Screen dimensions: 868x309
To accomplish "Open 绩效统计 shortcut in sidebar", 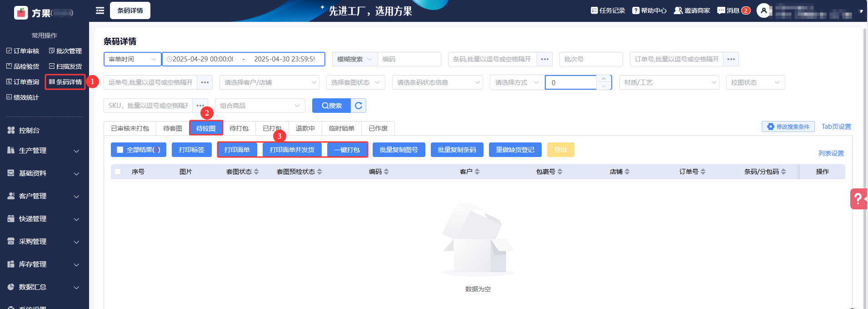I will point(23,97).
